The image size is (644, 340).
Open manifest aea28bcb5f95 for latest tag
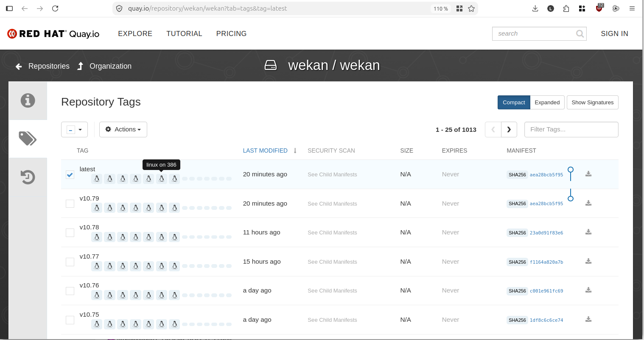546,175
